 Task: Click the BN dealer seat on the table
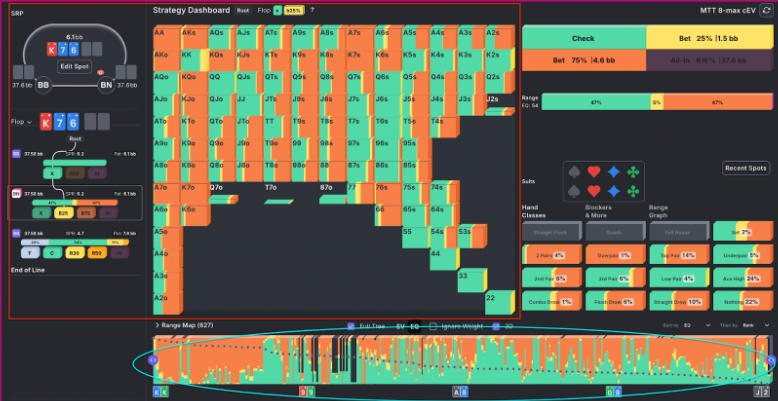tap(106, 86)
